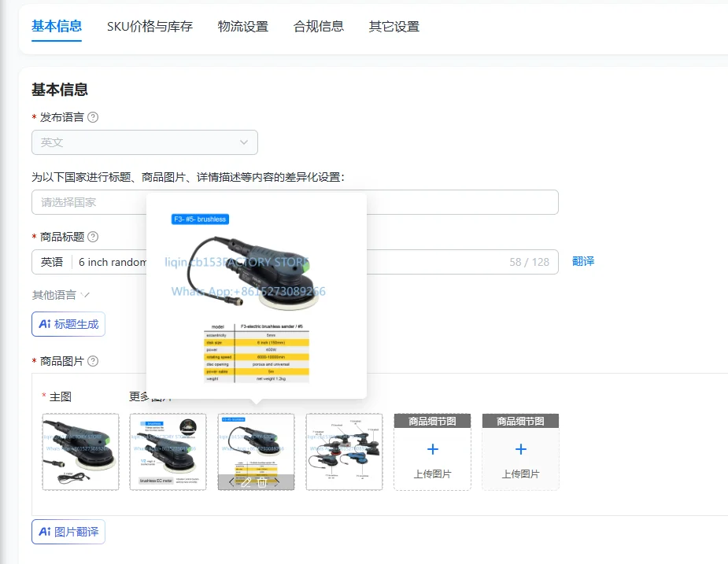Image resolution: width=728 pixels, height=564 pixels.
Task: Delete the hovered product image with trash icon
Action: point(262,482)
